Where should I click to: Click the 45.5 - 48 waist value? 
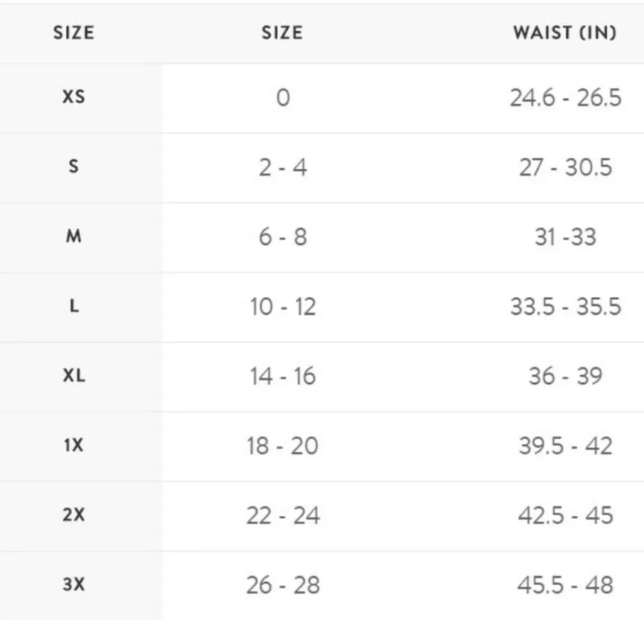pyautogui.click(x=565, y=585)
